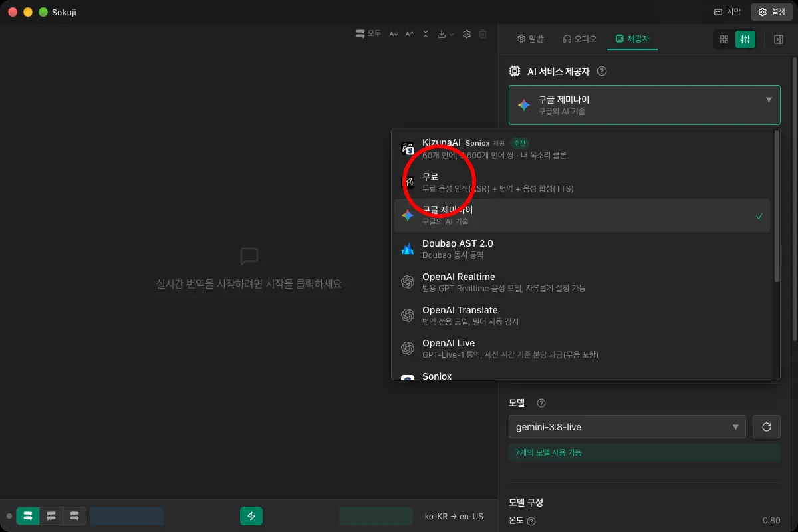Select advanced sliders view mode icon
The height and width of the screenshot is (532, 798).
(x=745, y=40)
